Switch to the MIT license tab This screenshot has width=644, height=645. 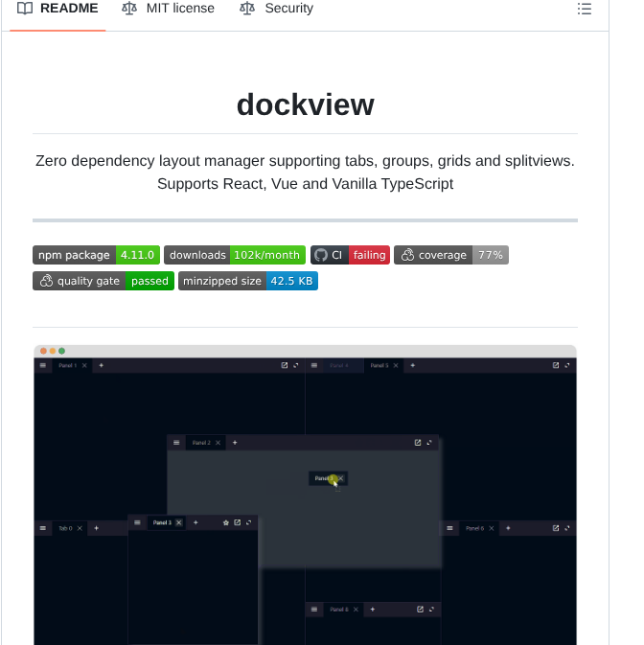(168, 9)
